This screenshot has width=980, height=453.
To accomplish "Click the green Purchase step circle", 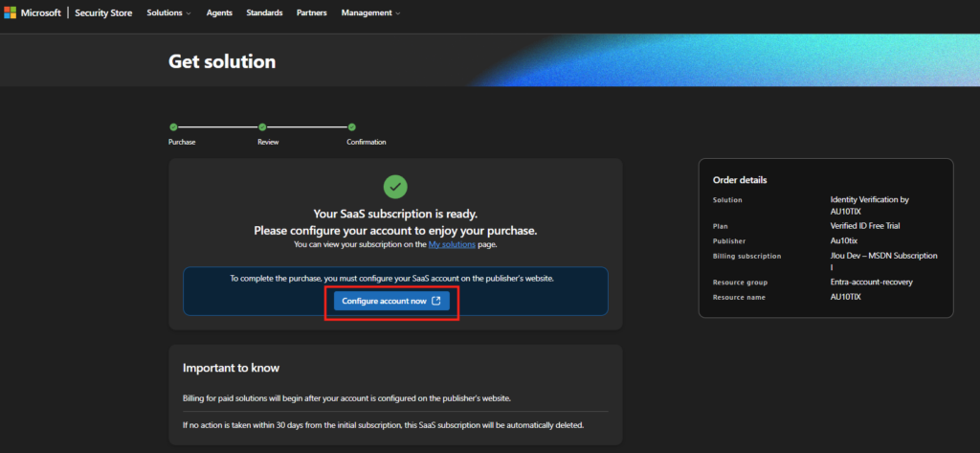I will 173,126.
